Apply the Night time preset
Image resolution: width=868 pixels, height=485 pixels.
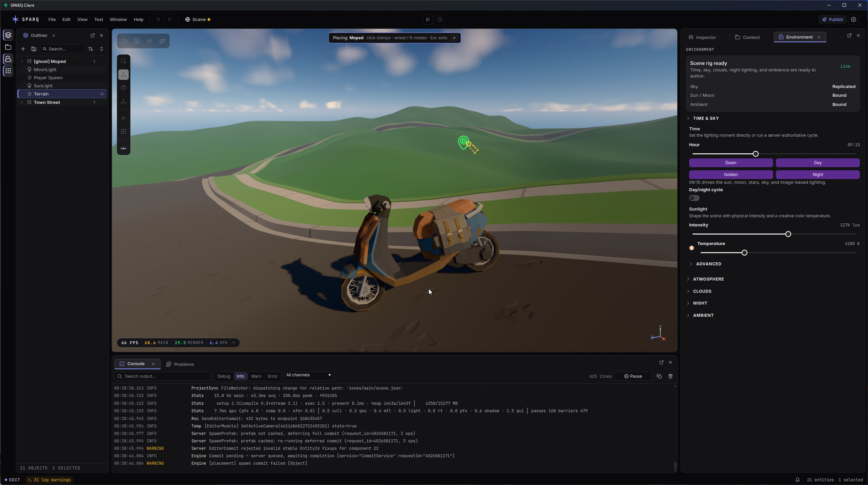point(818,175)
